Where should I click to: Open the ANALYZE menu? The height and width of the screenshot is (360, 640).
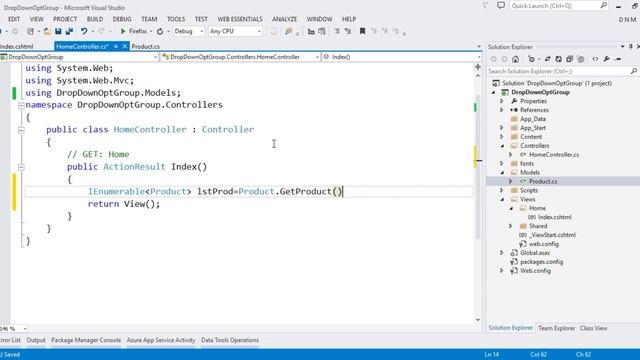284,19
